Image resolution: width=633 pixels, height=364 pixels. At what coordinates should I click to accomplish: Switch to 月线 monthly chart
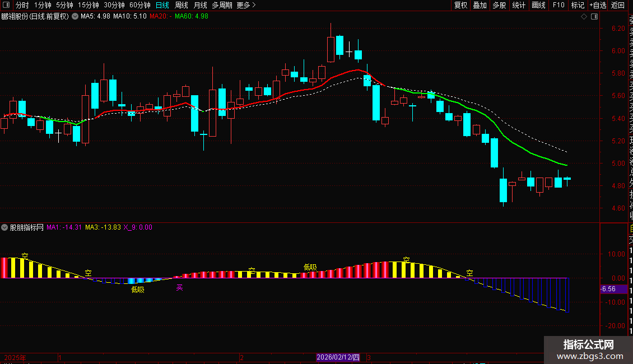pyautogui.click(x=200, y=5)
